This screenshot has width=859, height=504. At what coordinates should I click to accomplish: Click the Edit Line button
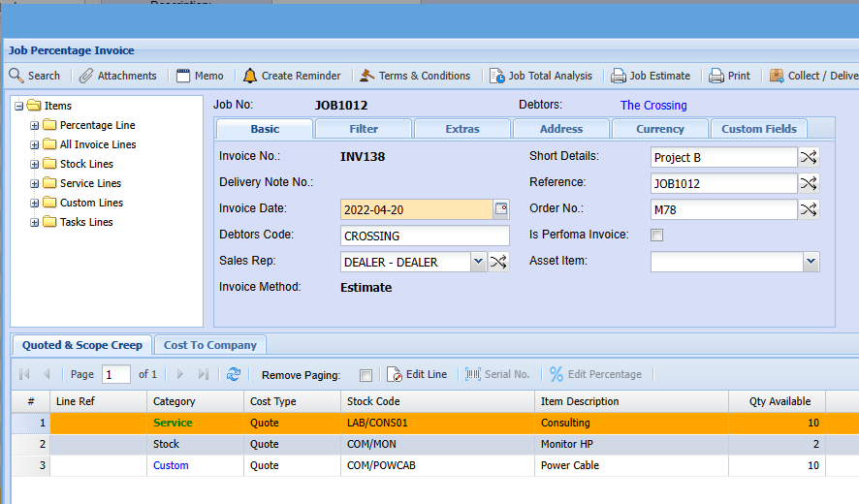point(417,374)
